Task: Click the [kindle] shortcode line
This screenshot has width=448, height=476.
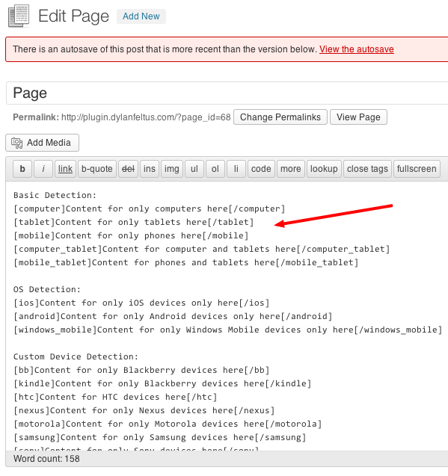Action: pos(162,383)
